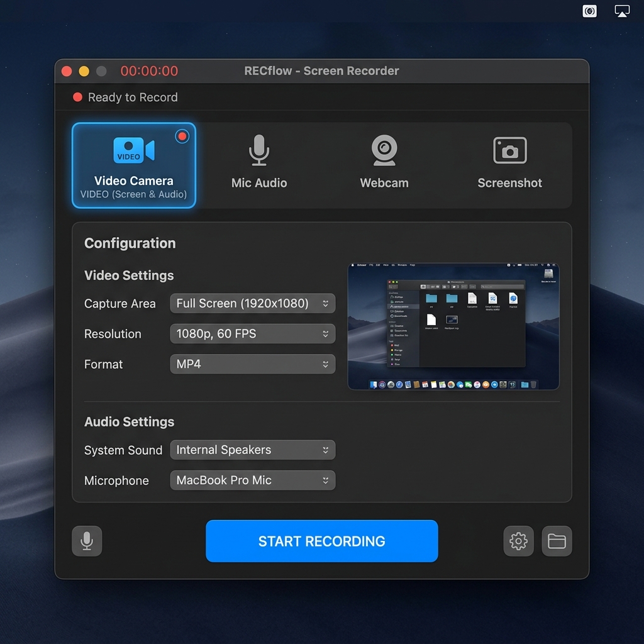
Task: Click the 00:00:00 timer in title bar
Action: click(150, 71)
